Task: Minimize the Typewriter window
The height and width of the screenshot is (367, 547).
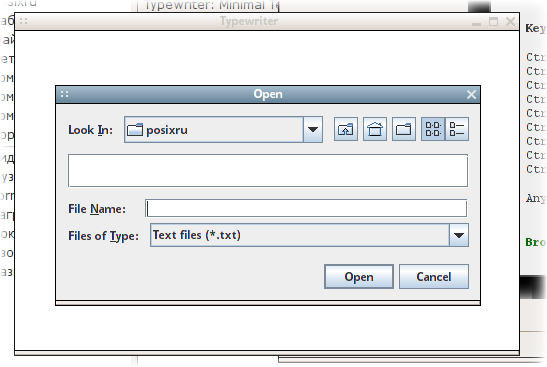Action: [x=476, y=23]
